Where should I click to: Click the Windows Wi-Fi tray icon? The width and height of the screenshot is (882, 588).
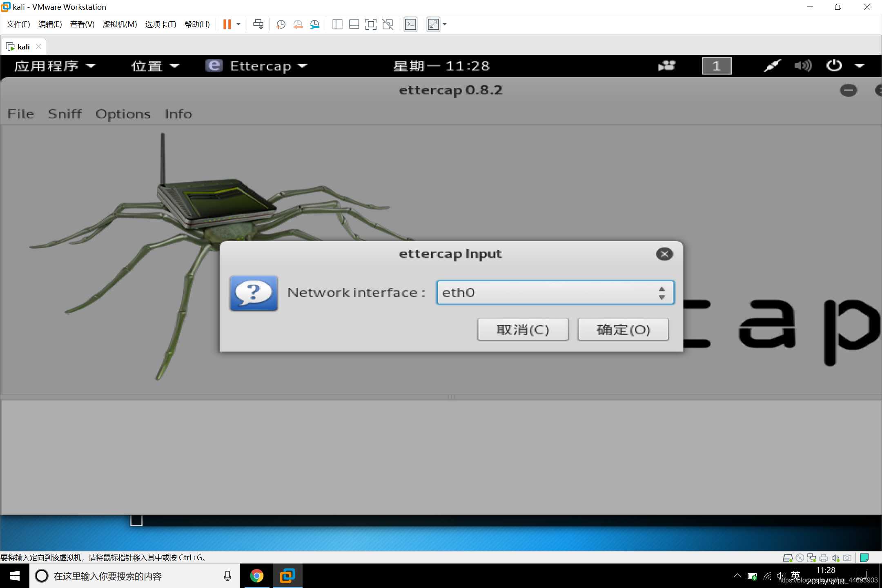pyautogui.click(x=768, y=576)
